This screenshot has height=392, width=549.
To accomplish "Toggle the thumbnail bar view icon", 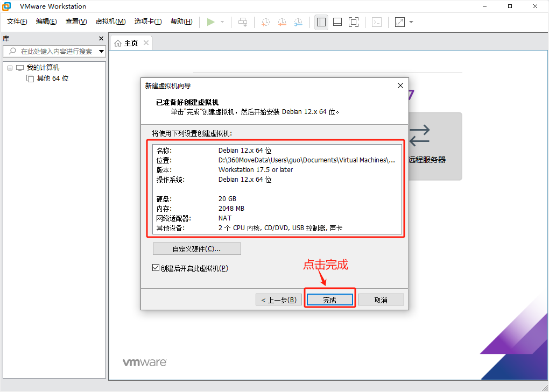I will (x=337, y=22).
